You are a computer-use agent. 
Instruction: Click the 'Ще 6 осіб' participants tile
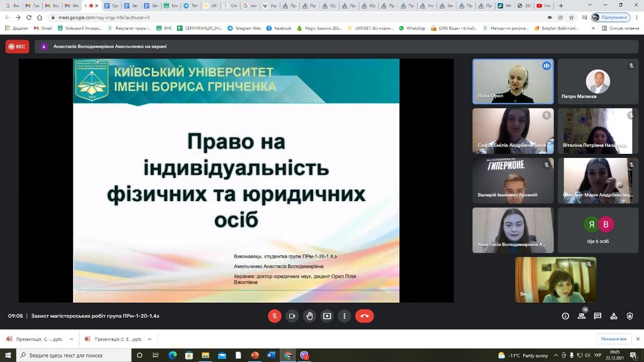[597, 230]
